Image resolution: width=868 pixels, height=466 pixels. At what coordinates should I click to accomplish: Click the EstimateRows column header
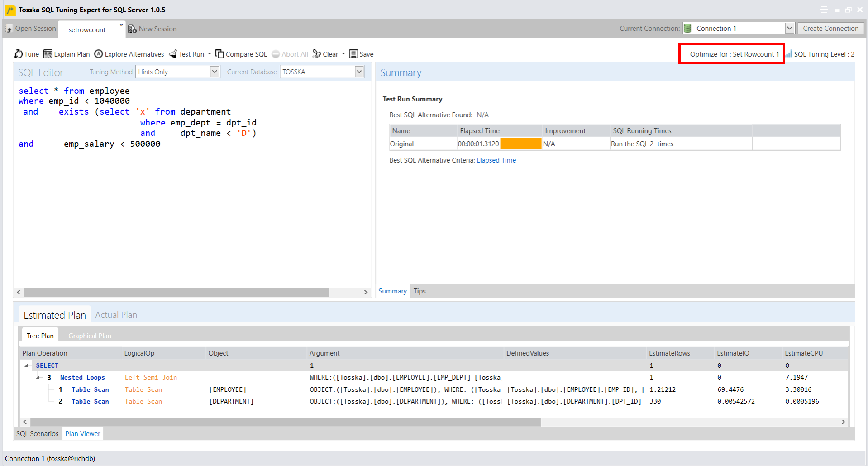(680, 353)
